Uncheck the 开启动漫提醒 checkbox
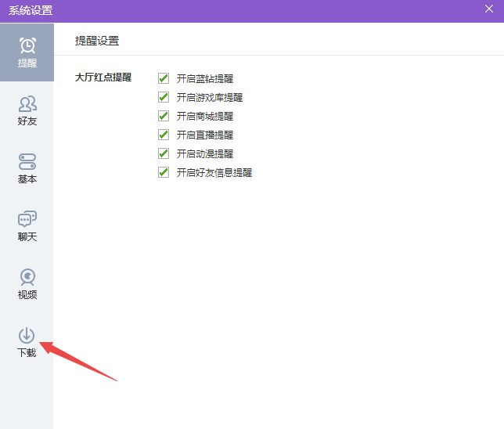Screen dimensions: 504x429 coord(164,153)
